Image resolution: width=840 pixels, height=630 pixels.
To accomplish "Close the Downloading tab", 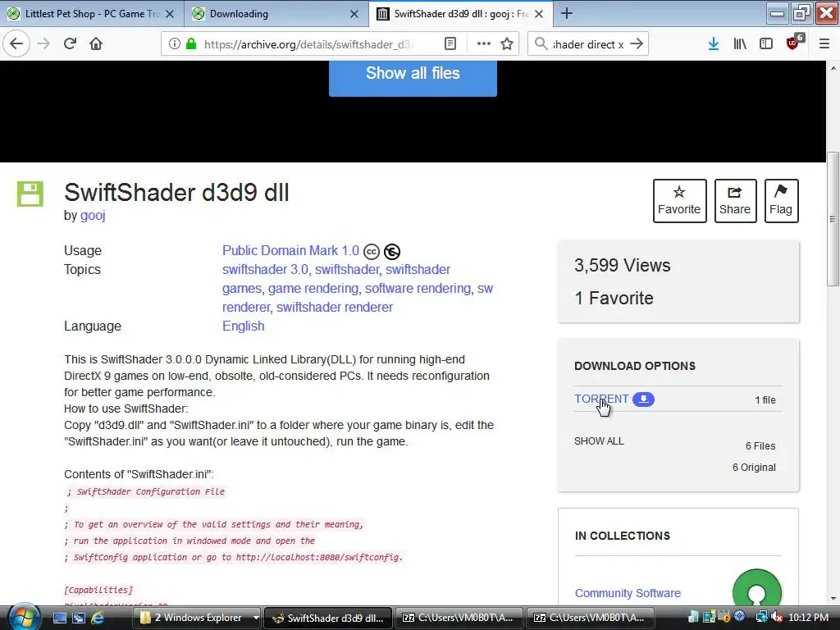I will pyautogui.click(x=354, y=14).
